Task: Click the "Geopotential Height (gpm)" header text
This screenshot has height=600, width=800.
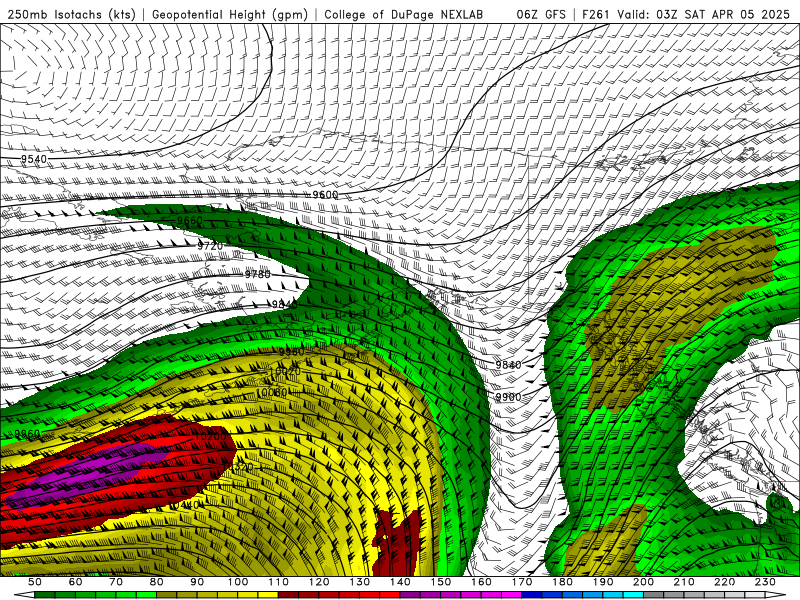Action: point(230,15)
